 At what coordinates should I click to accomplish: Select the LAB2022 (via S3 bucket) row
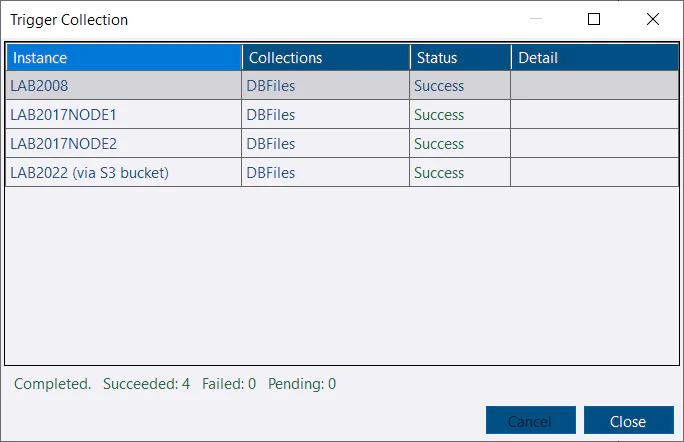(x=342, y=172)
